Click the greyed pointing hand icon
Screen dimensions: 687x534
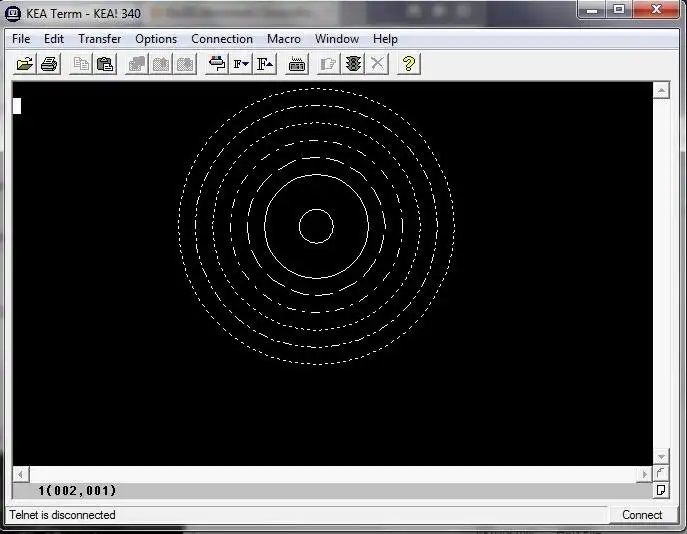(329, 64)
